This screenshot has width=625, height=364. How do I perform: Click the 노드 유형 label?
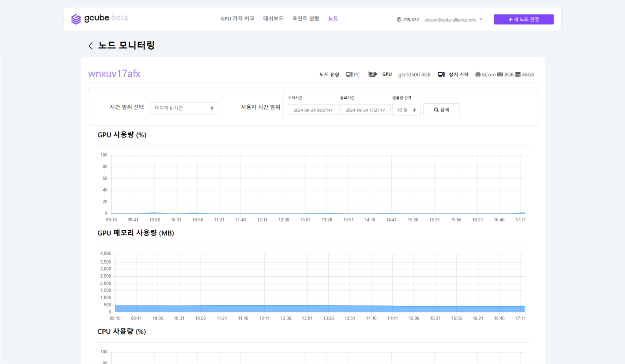coord(329,75)
